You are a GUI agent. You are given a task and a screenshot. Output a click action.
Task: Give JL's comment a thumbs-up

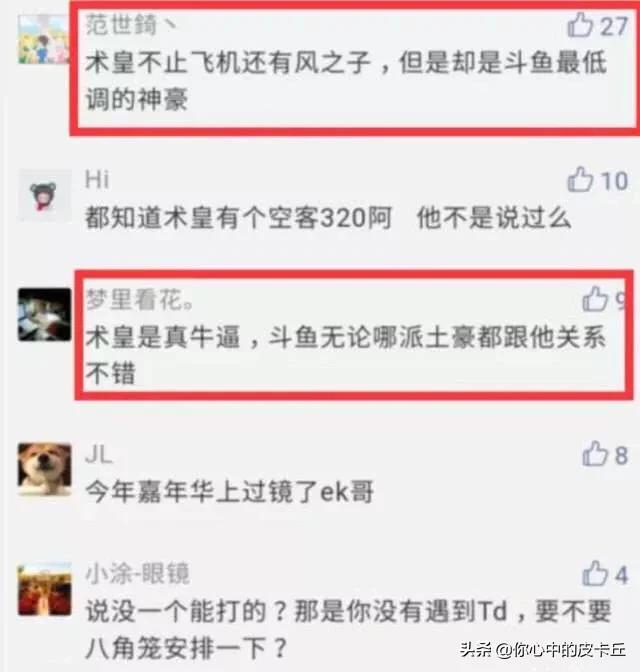coord(595,453)
